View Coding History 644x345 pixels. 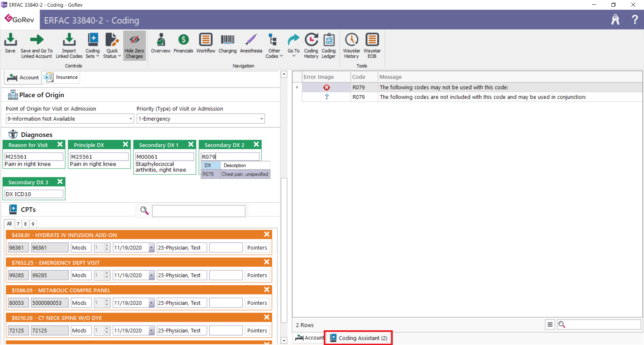[311, 46]
